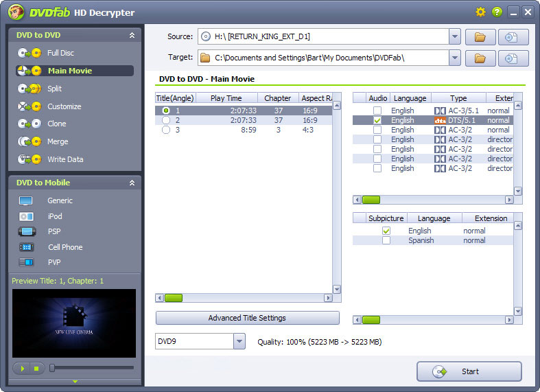Collapse the DVD to Mobile panel
This screenshot has height=392, width=540.
pos(132,183)
